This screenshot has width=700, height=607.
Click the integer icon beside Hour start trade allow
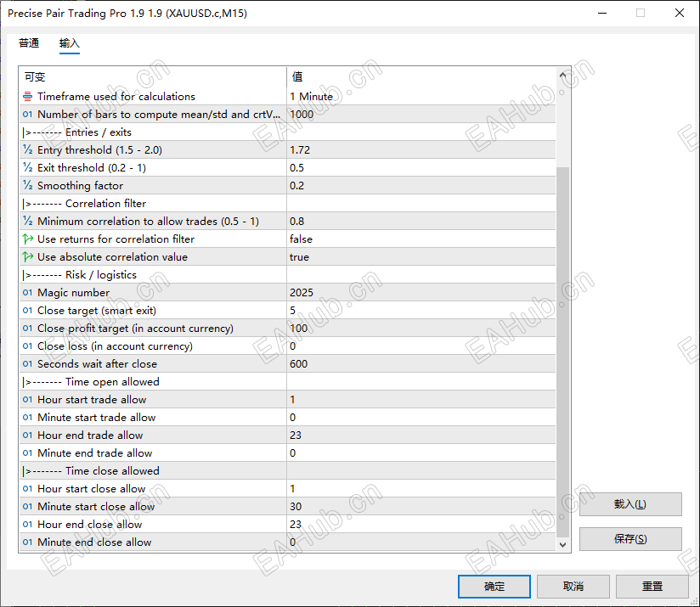coord(28,400)
